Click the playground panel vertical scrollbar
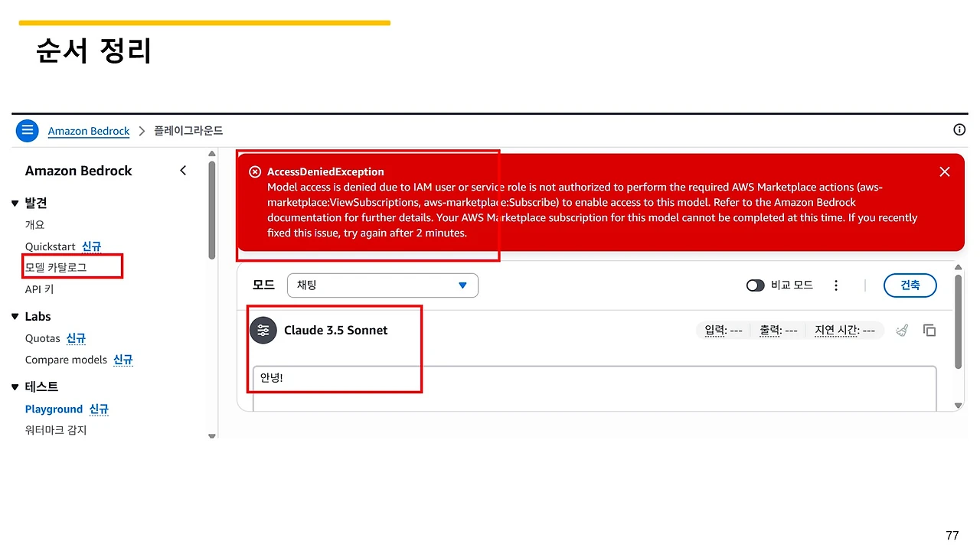980x551 pixels. [x=959, y=321]
